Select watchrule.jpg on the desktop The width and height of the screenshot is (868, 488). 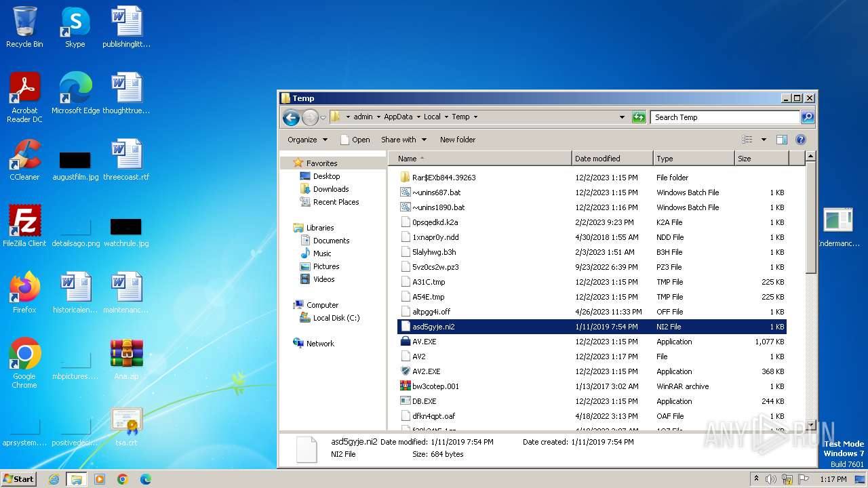(126, 232)
